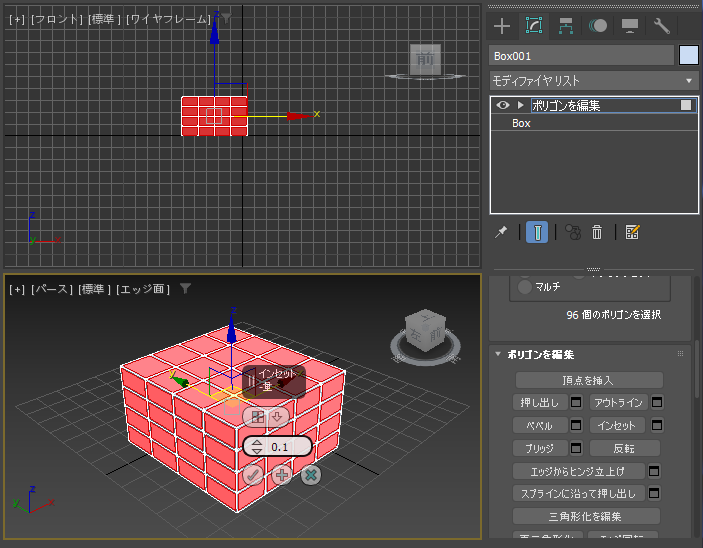Click the 三角形化を編集 button
Viewport: 703px width, 548px height.
[x=586, y=517]
